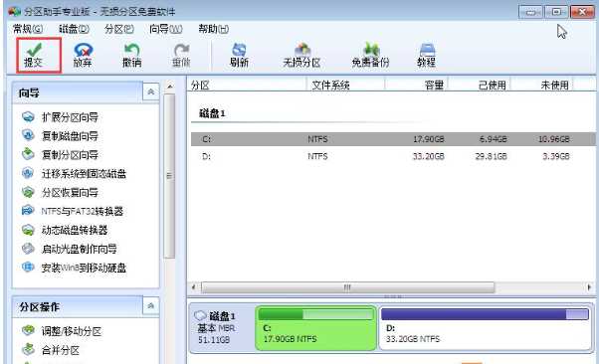Click the 免费备份 toolbar icon

pyautogui.click(x=371, y=50)
